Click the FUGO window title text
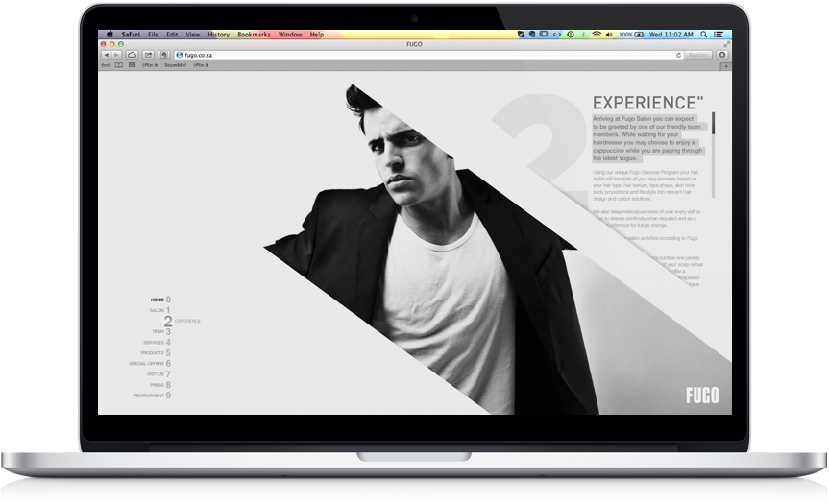 pyautogui.click(x=415, y=44)
